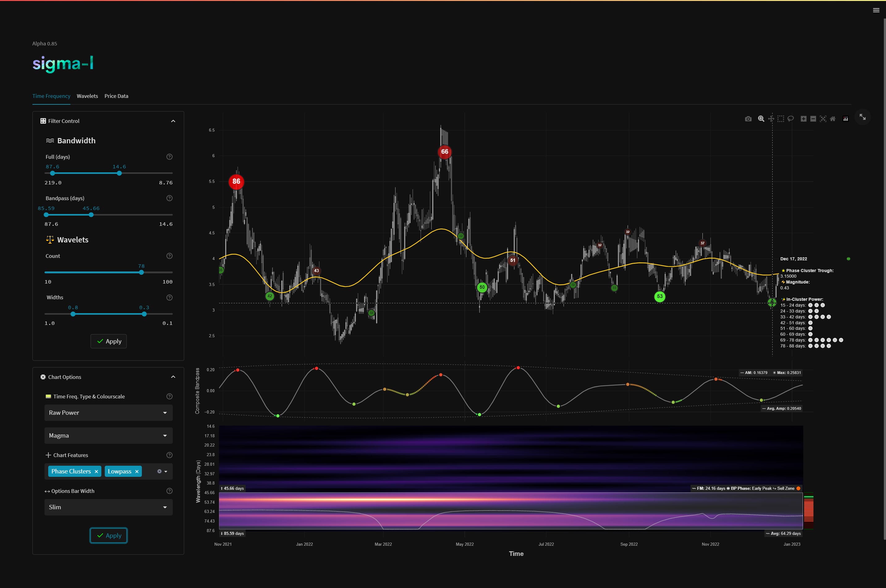Activate the pan tool in the chart toolbar
Screen dimensions: 886x588
point(771,119)
